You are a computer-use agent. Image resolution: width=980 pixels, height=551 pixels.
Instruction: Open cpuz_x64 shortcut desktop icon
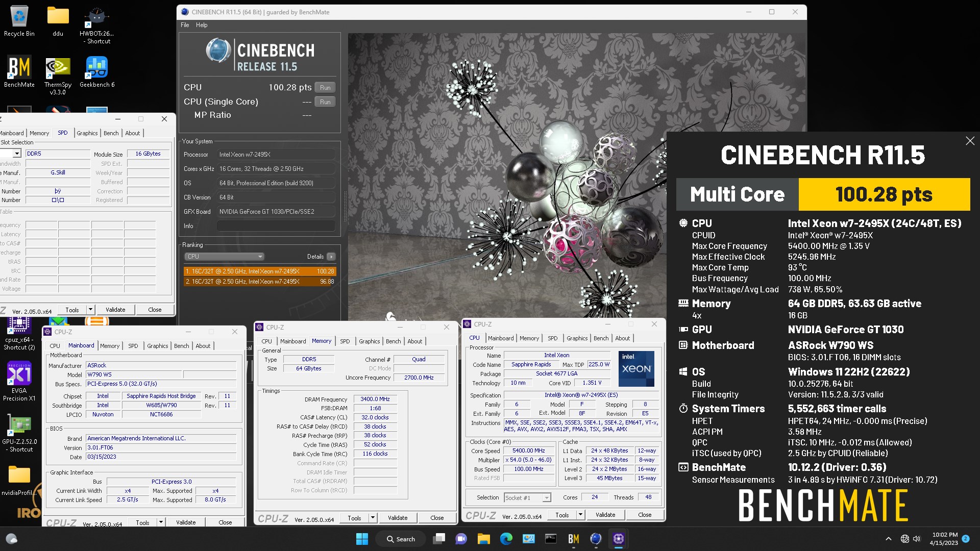19,334
